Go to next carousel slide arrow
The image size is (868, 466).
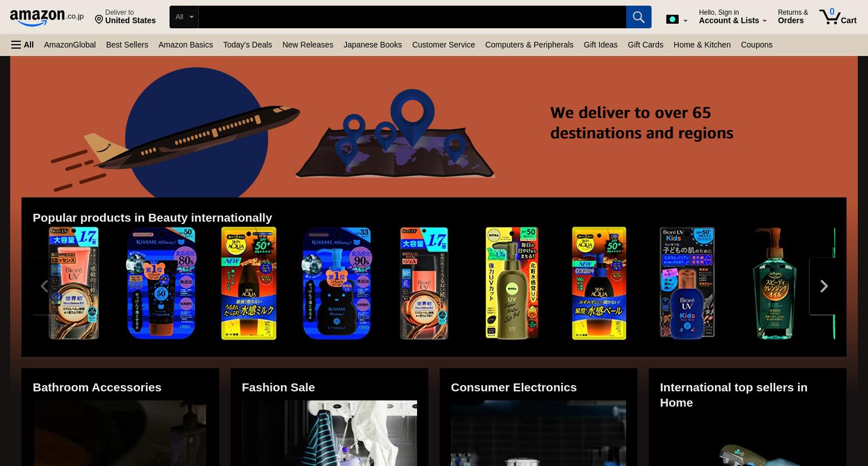pos(824,286)
